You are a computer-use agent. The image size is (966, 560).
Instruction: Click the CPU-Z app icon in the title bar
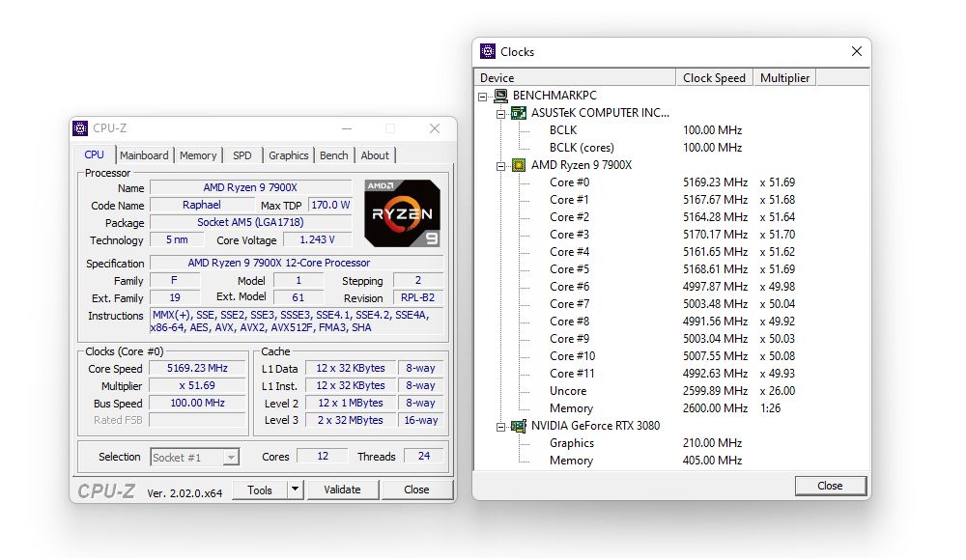(80, 128)
